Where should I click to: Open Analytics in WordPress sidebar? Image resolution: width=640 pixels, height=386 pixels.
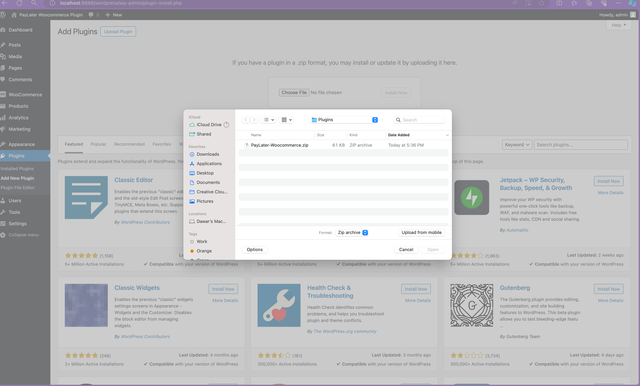click(18, 118)
